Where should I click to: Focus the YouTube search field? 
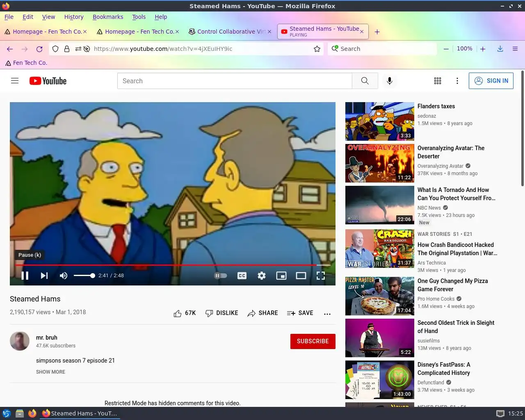point(235,81)
